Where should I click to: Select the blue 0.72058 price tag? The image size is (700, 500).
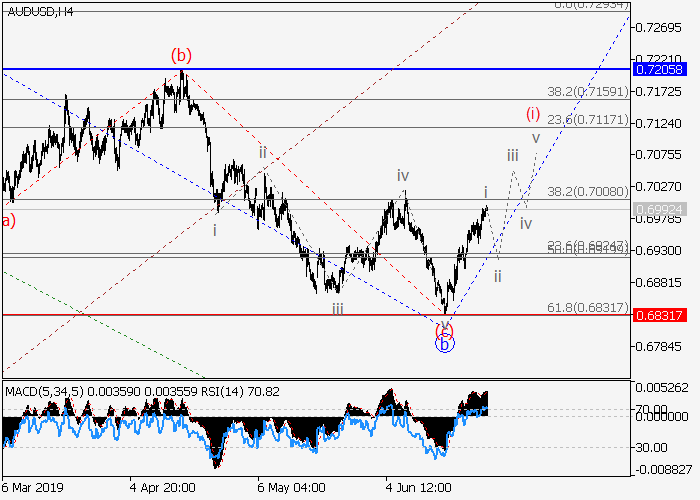coord(659,69)
